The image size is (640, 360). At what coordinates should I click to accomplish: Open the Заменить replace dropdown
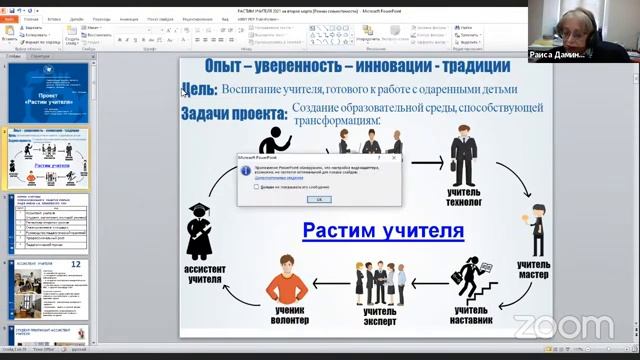[x=468, y=35]
